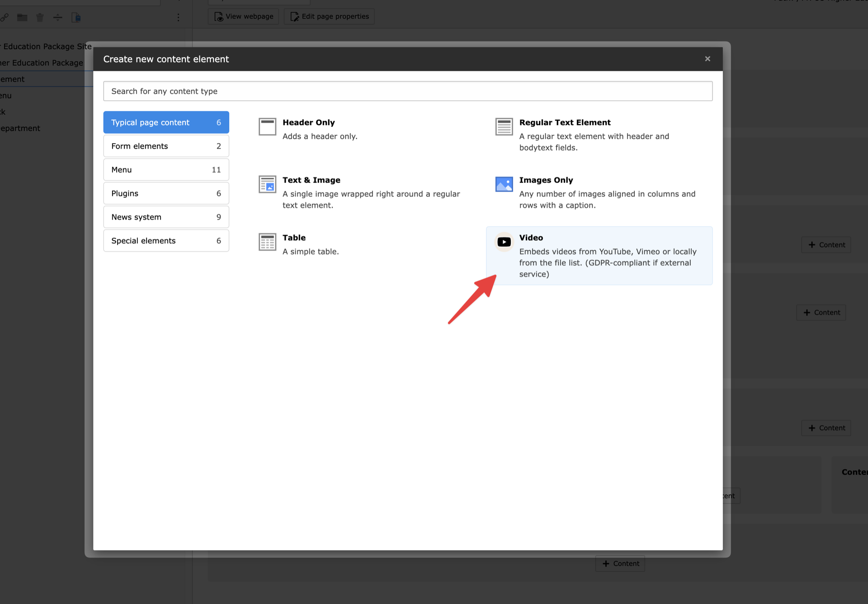Click Edit page properties button behind dialog
This screenshot has height=604, width=868.
329,16
